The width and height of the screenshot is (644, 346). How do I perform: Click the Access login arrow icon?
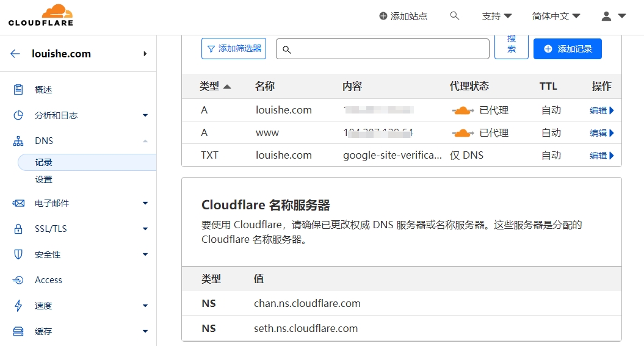click(18, 280)
